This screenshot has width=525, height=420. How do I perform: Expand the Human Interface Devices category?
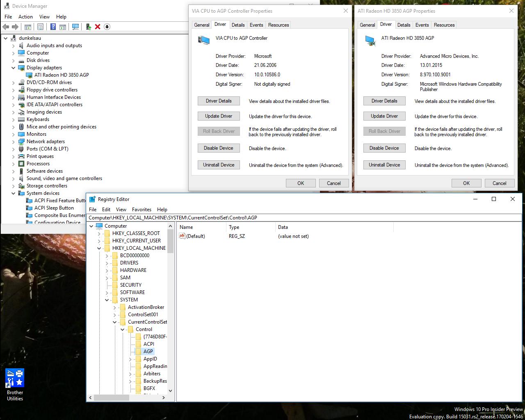[x=13, y=97]
